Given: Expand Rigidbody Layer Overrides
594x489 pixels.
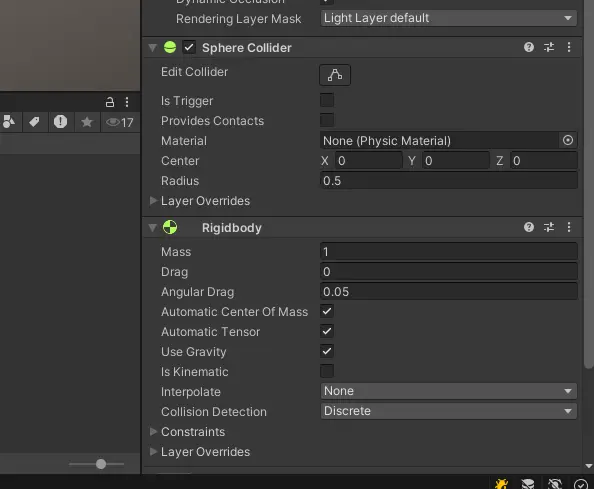Looking at the screenshot, I should [x=153, y=452].
